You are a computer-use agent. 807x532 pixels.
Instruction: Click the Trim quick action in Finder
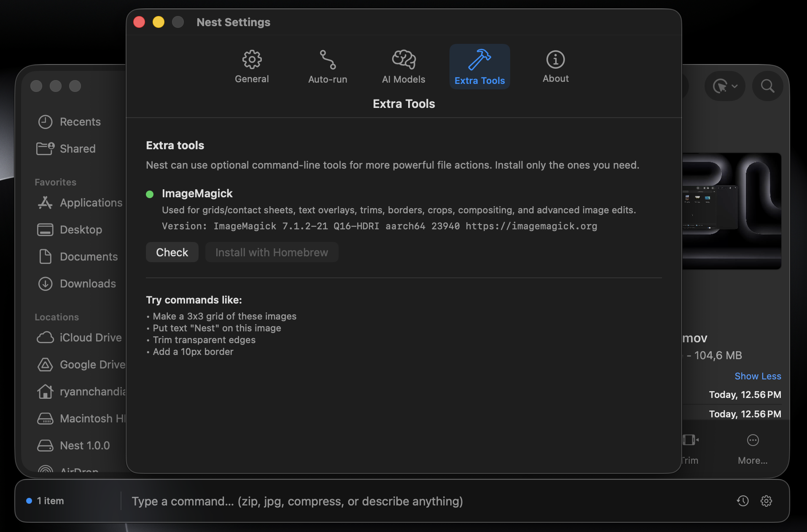point(690,449)
